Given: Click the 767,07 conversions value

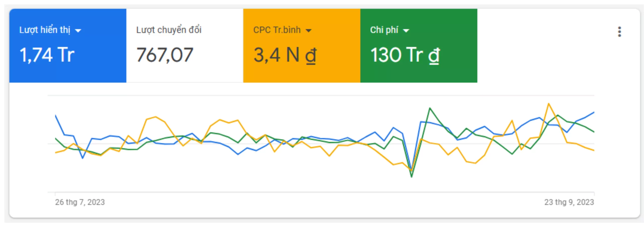Looking at the screenshot, I should pyautogui.click(x=165, y=55).
